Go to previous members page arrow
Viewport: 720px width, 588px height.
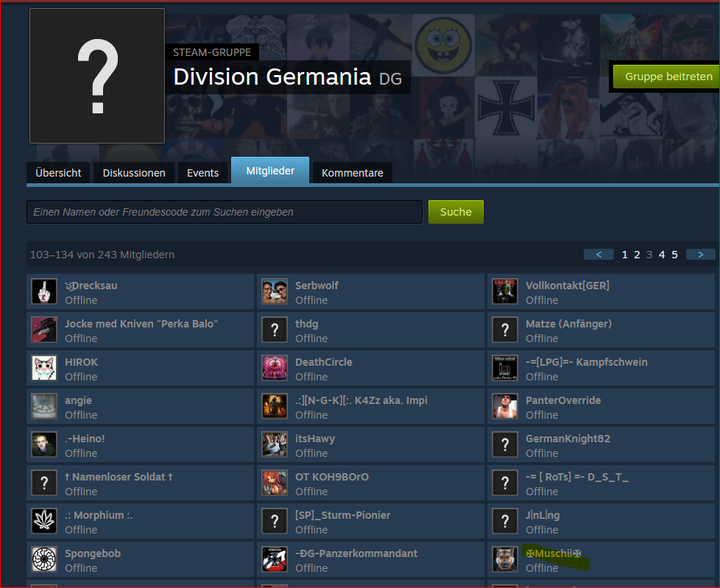pos(599,255)
